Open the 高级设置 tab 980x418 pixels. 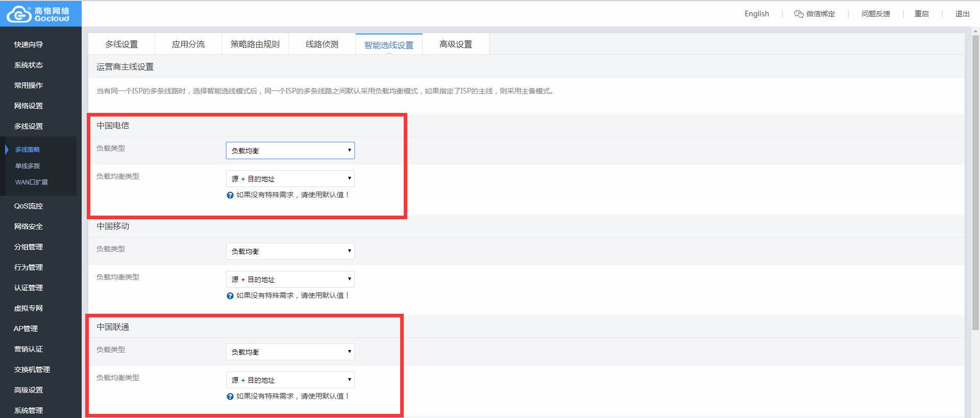coord(456,44)
